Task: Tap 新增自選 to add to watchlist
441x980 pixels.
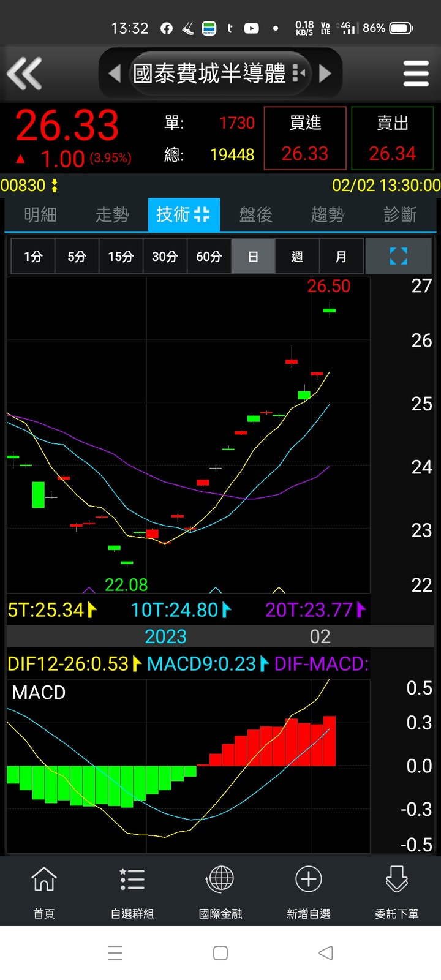Action: pyautogui.click(x=309, y=892)
